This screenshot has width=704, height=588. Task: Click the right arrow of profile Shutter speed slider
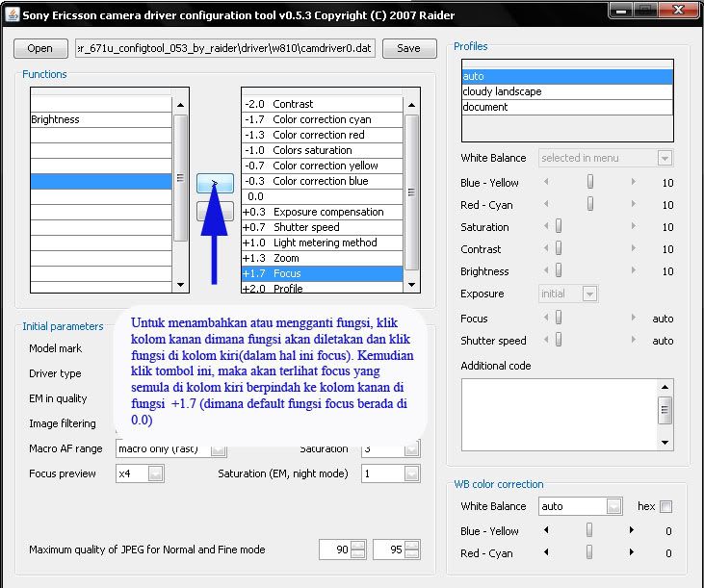pos(633,340)
